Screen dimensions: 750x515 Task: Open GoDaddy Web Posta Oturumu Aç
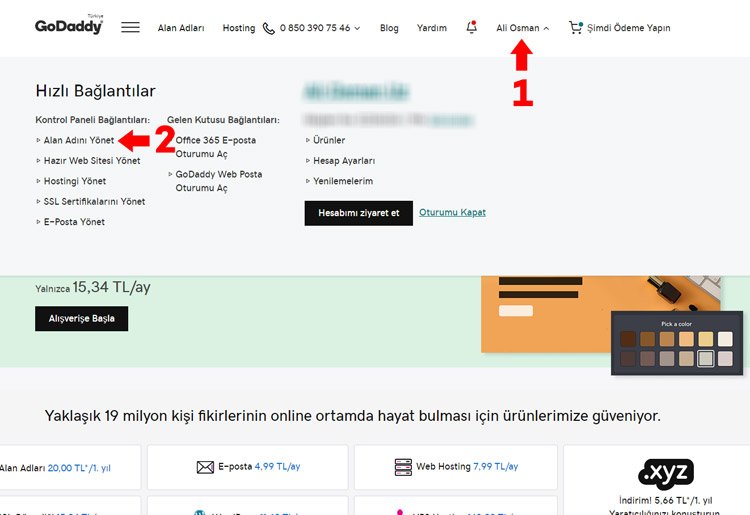click(x=219, y=181)
